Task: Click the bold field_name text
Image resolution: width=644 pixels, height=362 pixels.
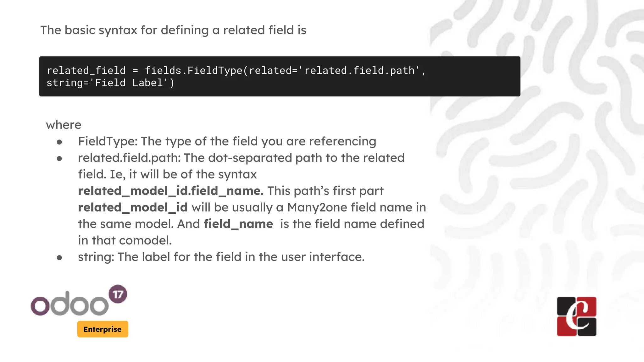Action: [238, 224]
